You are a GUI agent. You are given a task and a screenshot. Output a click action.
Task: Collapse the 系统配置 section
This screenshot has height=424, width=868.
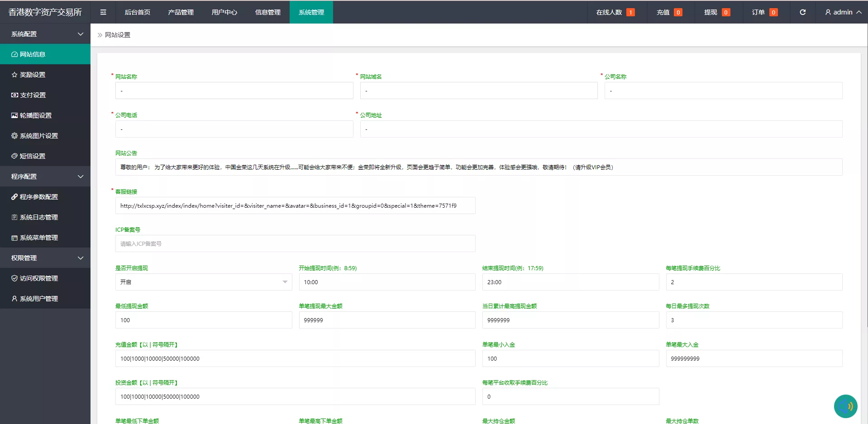coord(45,33)
